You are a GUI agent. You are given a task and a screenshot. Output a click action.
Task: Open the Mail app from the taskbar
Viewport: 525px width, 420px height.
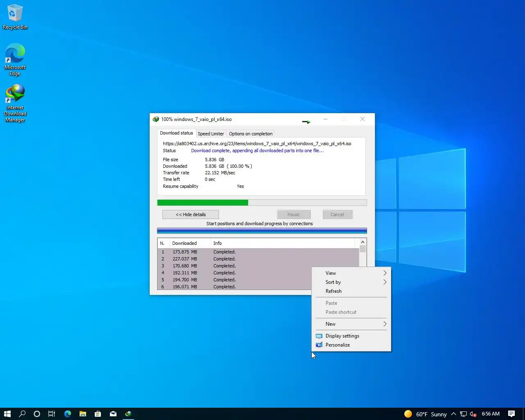pyautogui.click(x=113, y=414)
